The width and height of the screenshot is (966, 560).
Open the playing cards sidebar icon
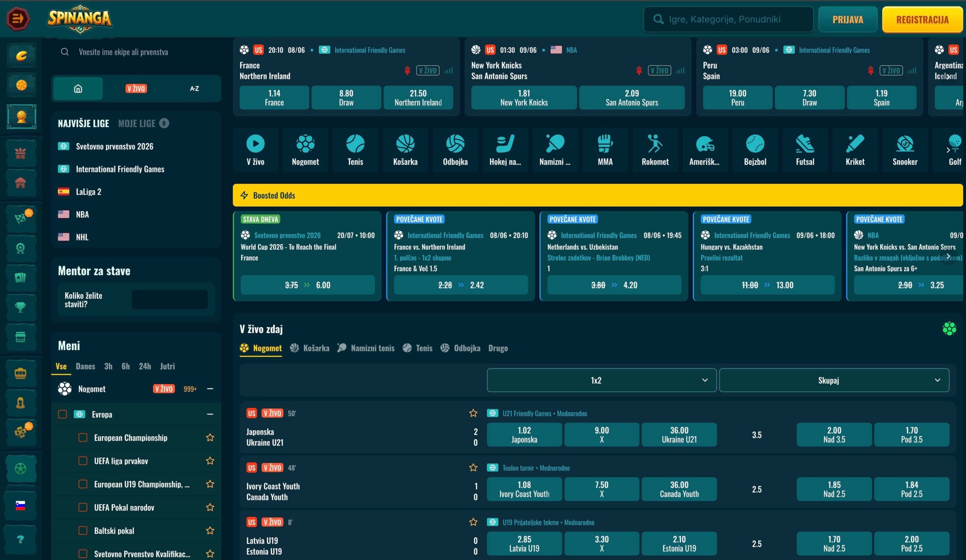click(21, 278)
